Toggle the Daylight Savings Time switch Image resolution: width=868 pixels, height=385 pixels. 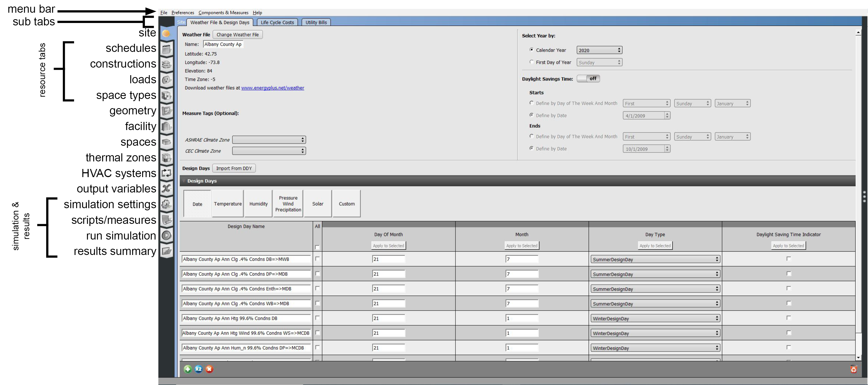(588, 79)
